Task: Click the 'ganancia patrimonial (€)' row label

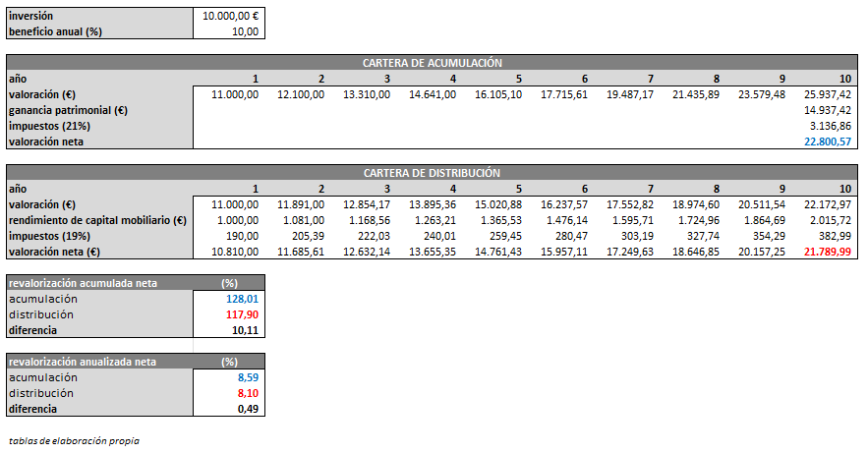Action: tap(68, 110)
